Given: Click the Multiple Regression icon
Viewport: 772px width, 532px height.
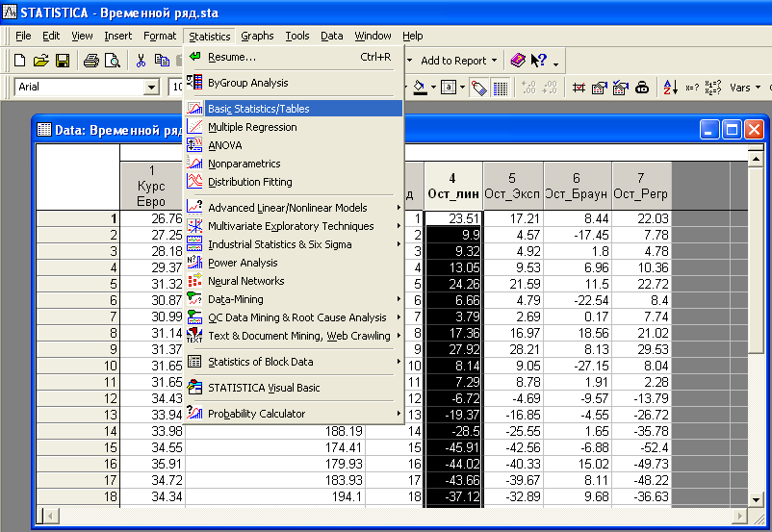Looking at the screenshot, I should 194,126.
